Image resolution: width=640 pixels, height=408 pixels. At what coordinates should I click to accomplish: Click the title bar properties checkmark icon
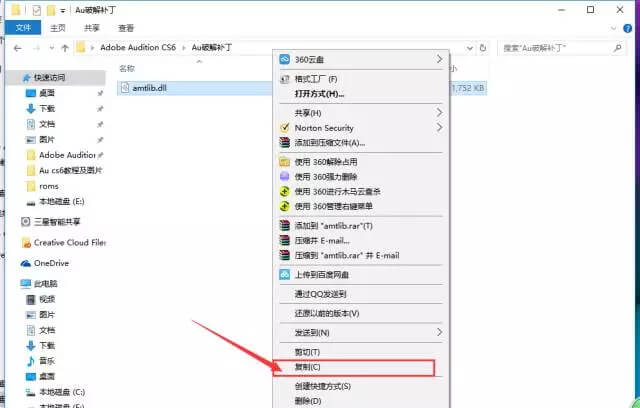pyautogui.click(x=36, y=10)
